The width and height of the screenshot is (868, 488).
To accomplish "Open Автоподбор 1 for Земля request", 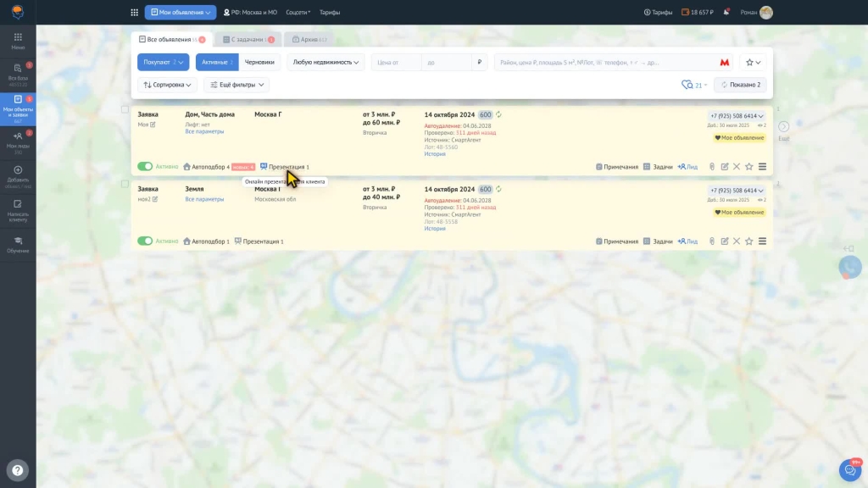I will point(206,241).
